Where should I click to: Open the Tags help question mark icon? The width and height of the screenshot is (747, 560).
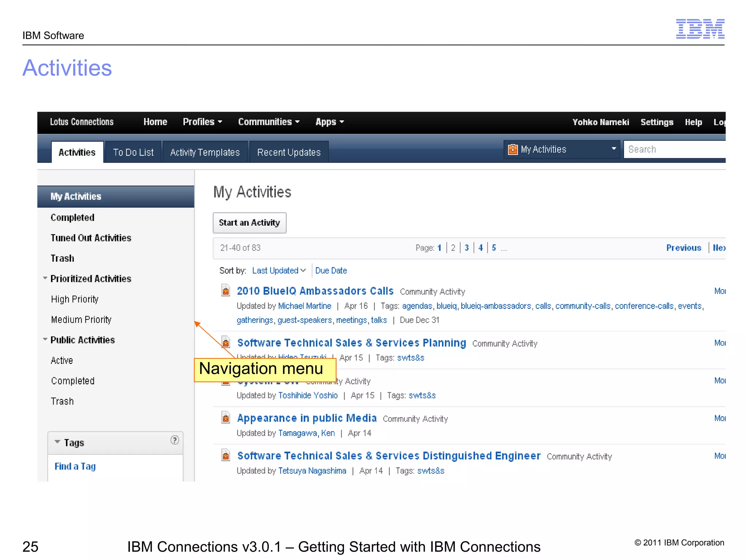tap(175, 440)
